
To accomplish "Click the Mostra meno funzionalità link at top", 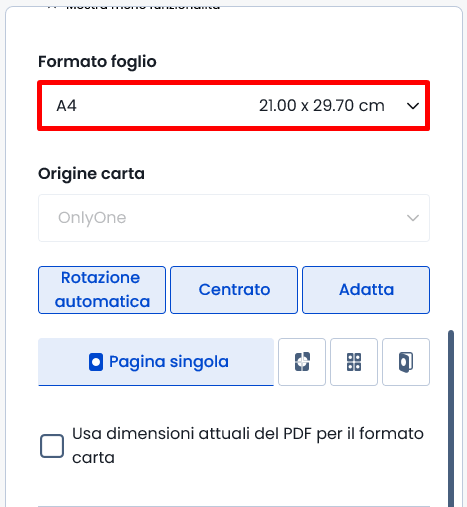I will click(x=143, y=6).
